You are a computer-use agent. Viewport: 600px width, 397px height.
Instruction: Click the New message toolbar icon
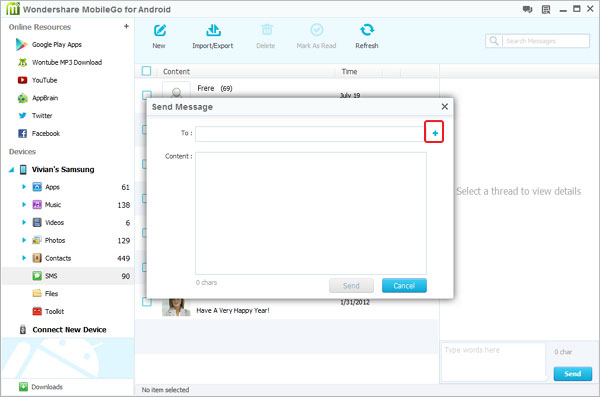click(159, 31)
